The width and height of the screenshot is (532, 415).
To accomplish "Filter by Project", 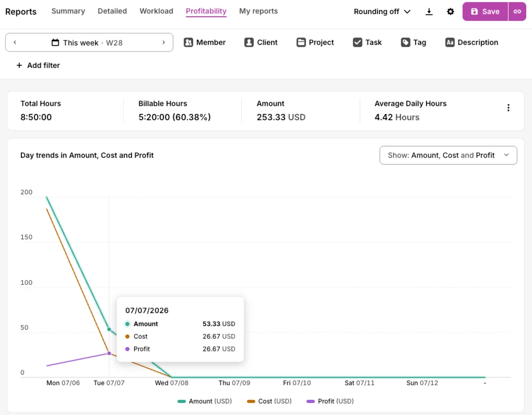I will [x=315, y=43].
